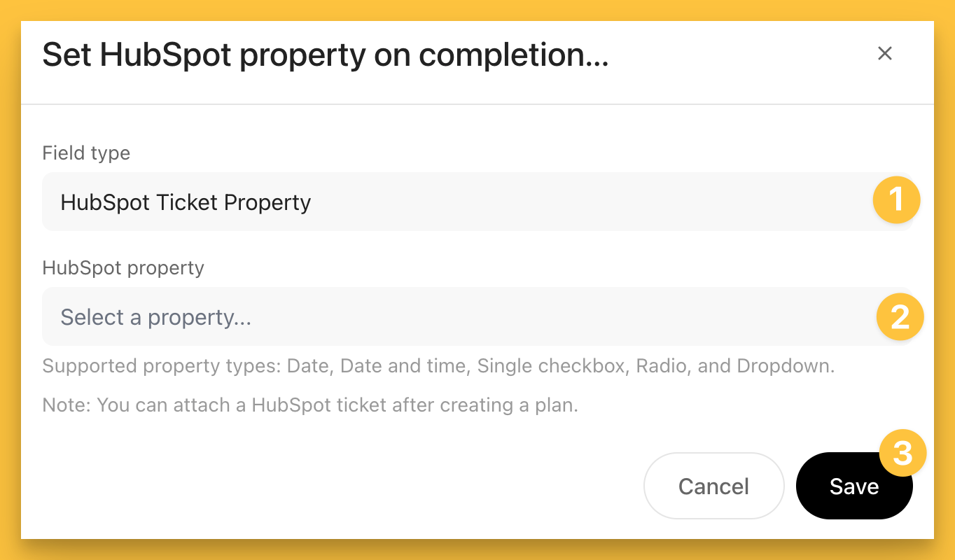
Task: Click the "Field type" label
Action: (86, 153)
